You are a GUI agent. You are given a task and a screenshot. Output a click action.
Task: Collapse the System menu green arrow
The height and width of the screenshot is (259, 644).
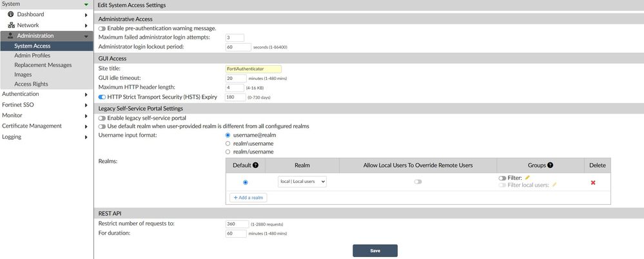tap(86, 5)
